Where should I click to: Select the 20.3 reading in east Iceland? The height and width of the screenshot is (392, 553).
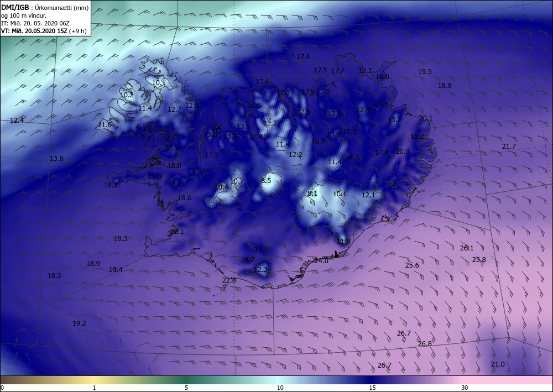pyautogui.click(x=403, y=151)
